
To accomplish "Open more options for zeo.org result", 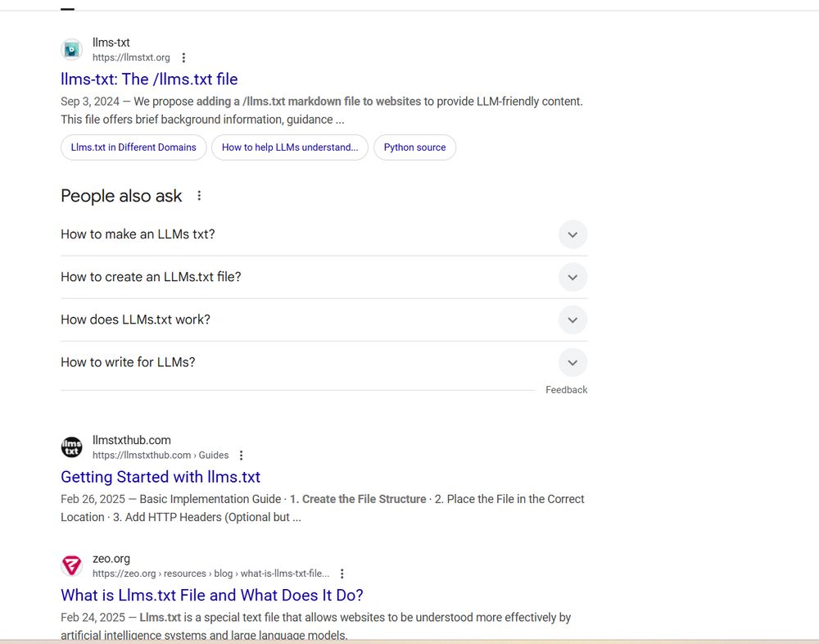I will click(x=342, y=574).
